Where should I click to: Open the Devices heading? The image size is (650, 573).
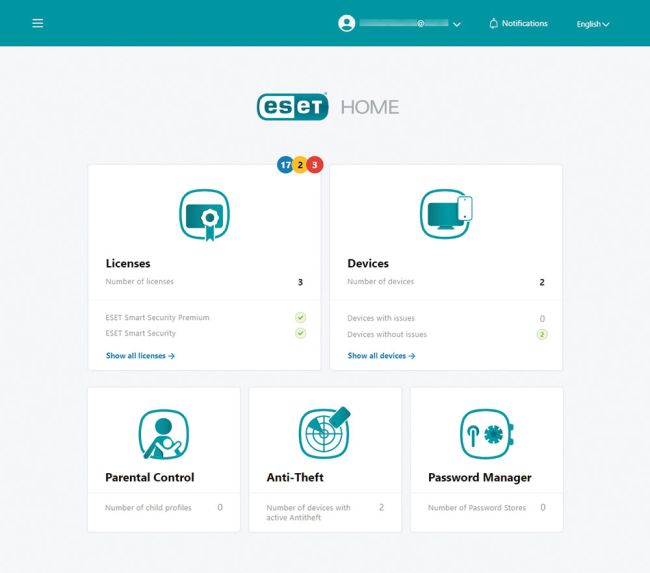[x=368, y=264]
